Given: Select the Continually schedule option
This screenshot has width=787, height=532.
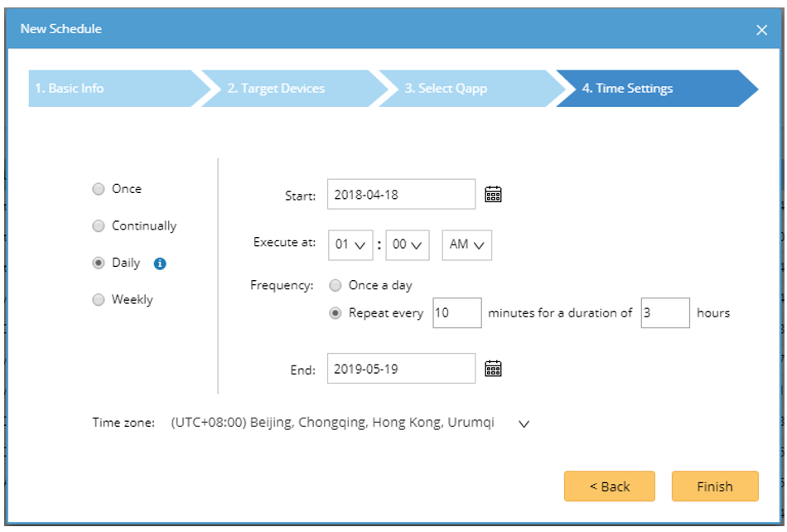Looking at the screenshot, I should (99, 225).
